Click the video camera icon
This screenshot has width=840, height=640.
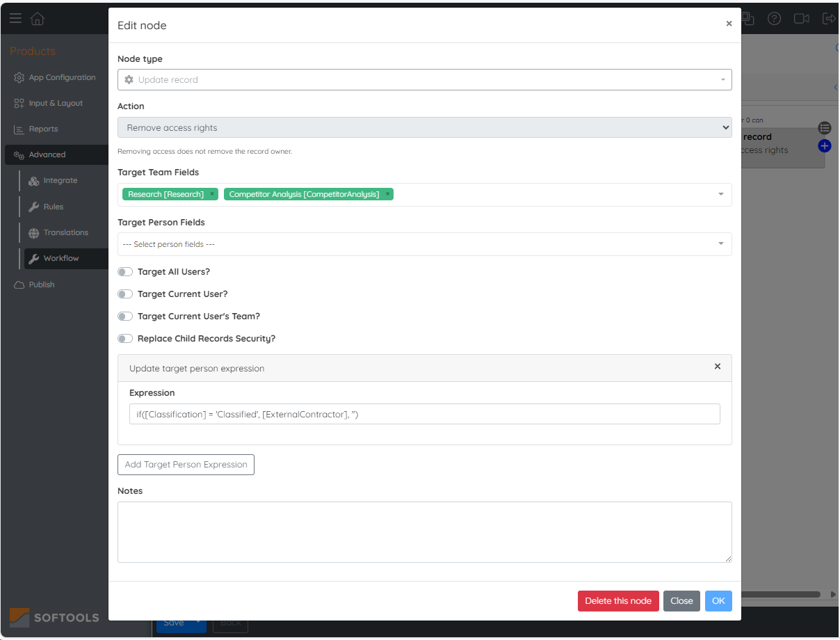pyautogui.click(x=802, y=19)
